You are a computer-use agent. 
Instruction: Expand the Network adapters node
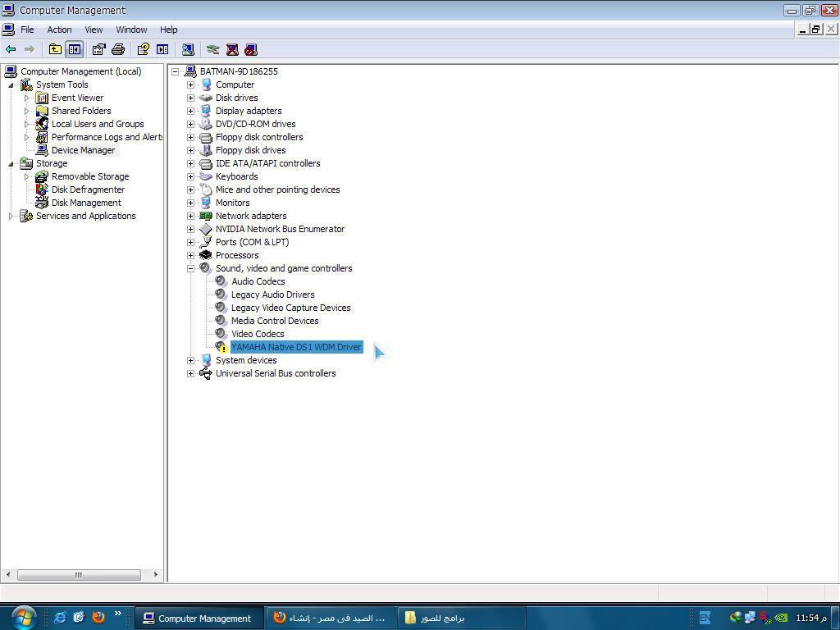(191, 216)
